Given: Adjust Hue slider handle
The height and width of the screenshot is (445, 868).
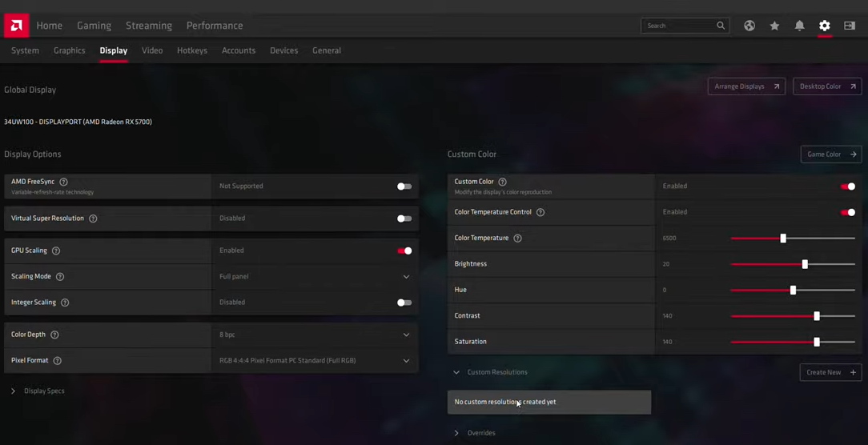Looking at the screenshot, I should click(x=793, y=290).
